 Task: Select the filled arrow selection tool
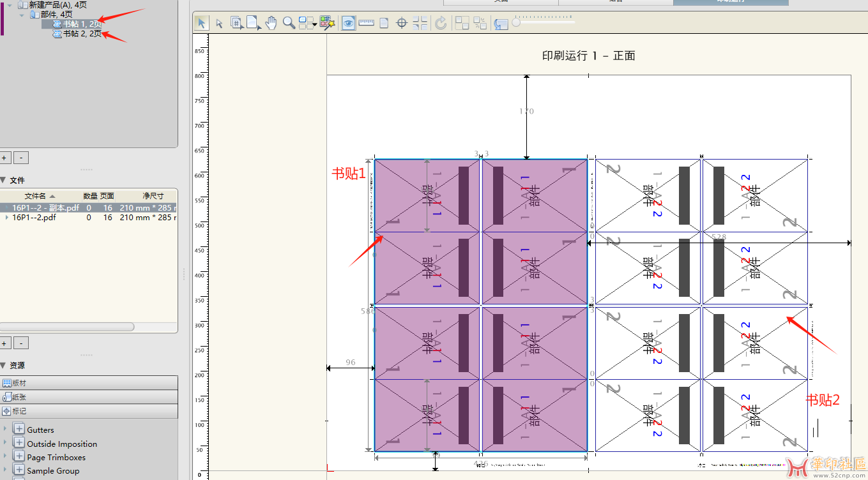tap(201, 24)
